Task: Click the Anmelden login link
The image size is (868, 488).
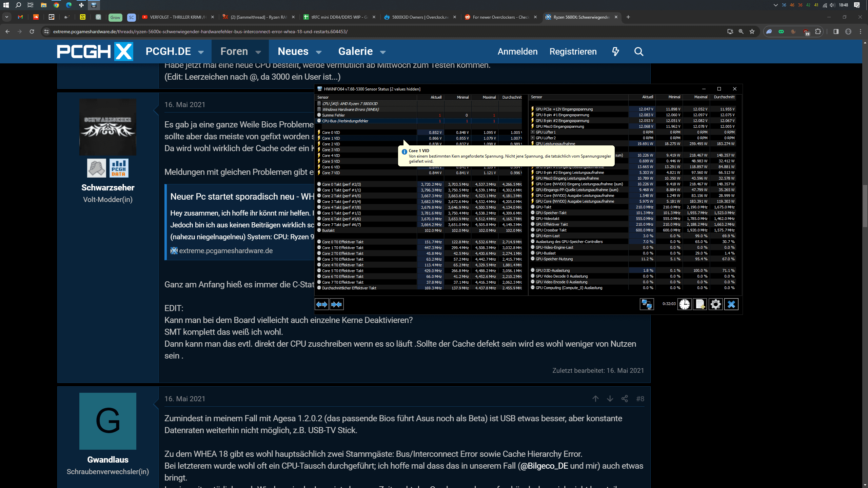Action: 517,52
